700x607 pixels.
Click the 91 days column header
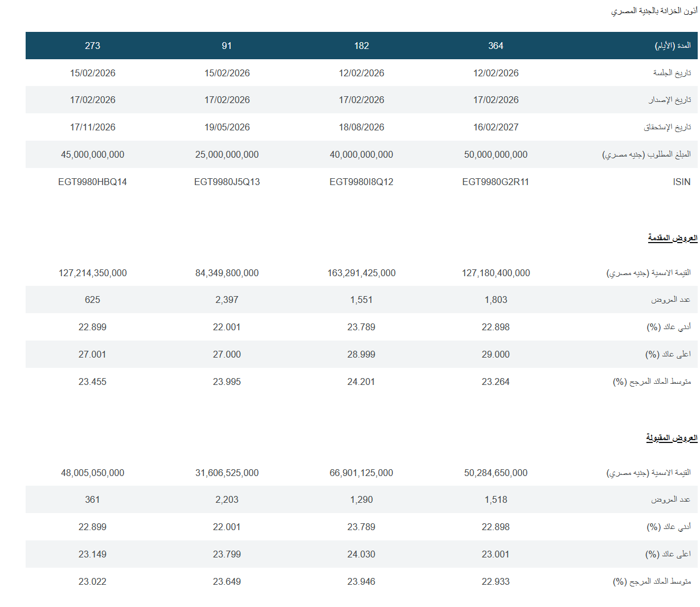(x=227, y=46)
